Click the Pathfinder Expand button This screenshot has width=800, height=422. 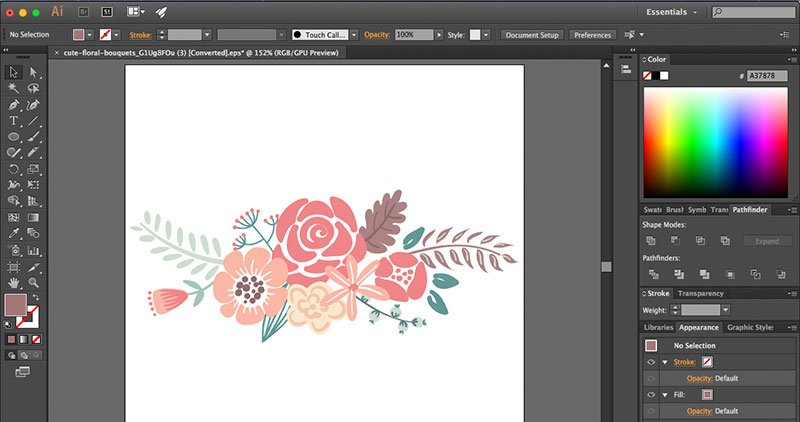766,241
